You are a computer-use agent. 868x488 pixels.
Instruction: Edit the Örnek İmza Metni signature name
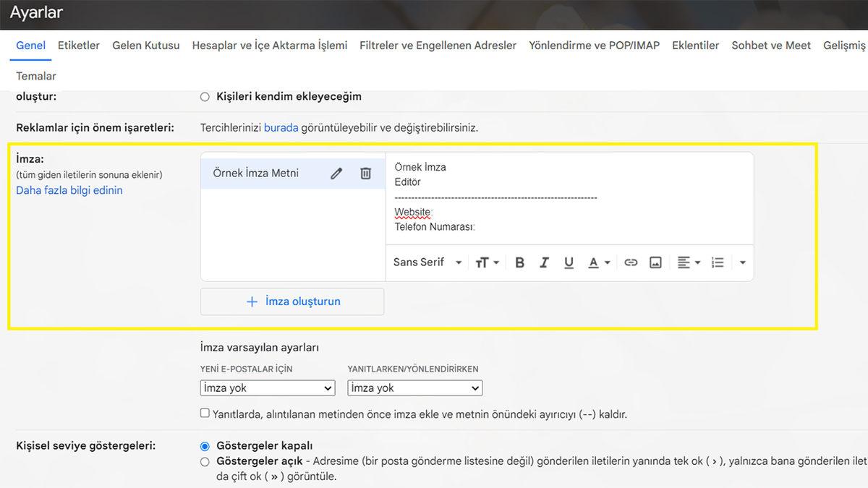336,173
